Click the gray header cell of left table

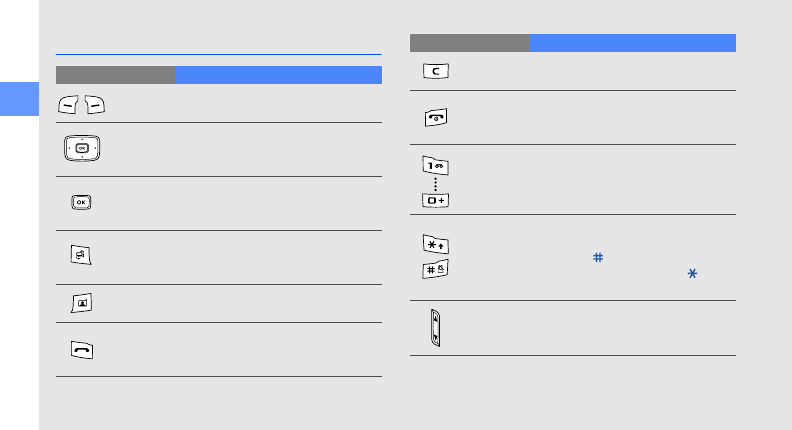[x=115, y=75]
